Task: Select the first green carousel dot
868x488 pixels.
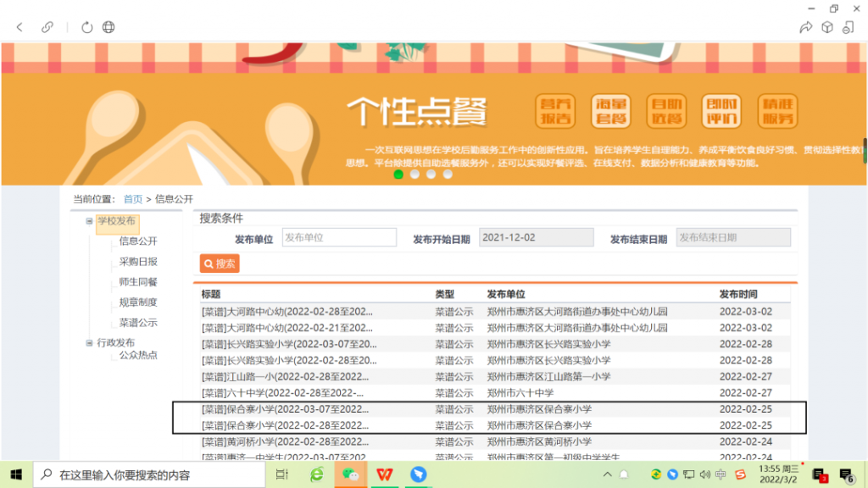Action: coord(398,175)
